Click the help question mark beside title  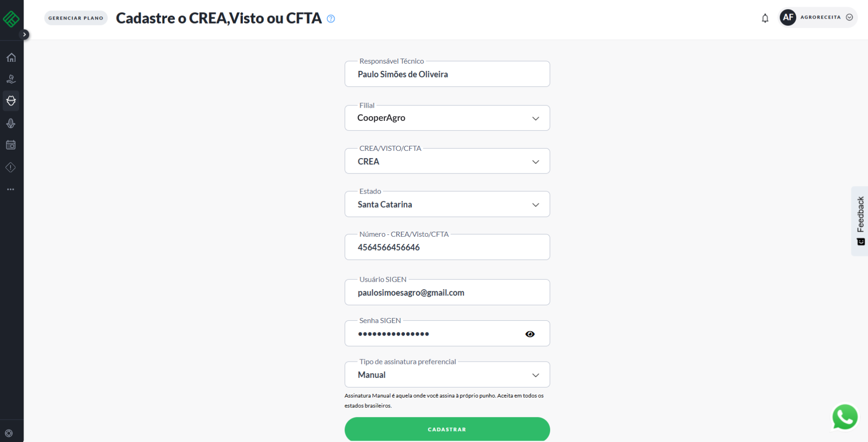[331, 19]
